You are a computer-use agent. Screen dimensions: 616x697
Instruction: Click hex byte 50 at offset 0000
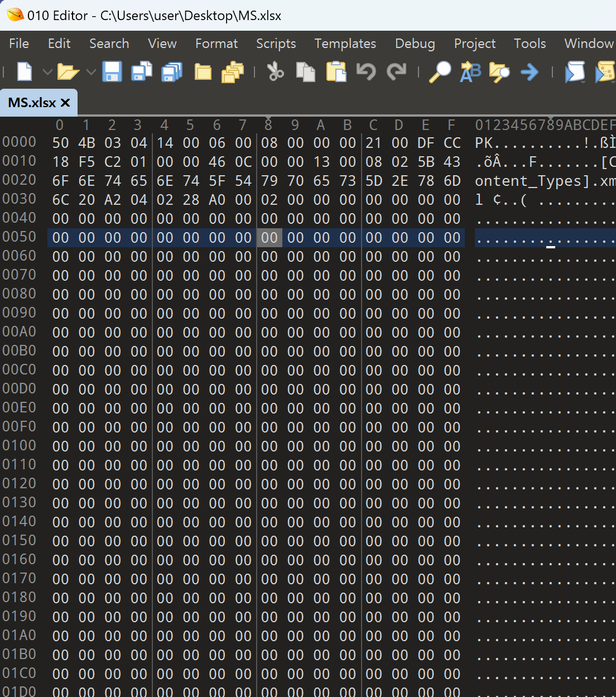tap(60, 143)
